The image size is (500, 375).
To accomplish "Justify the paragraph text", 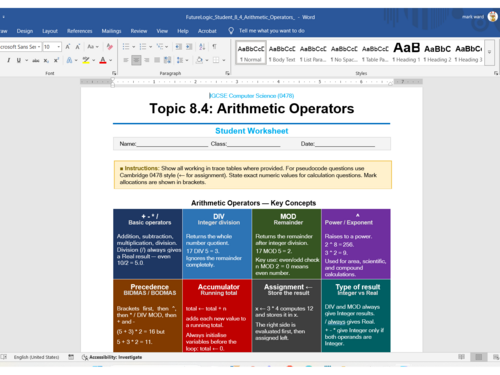I will (x=157, y=60).
